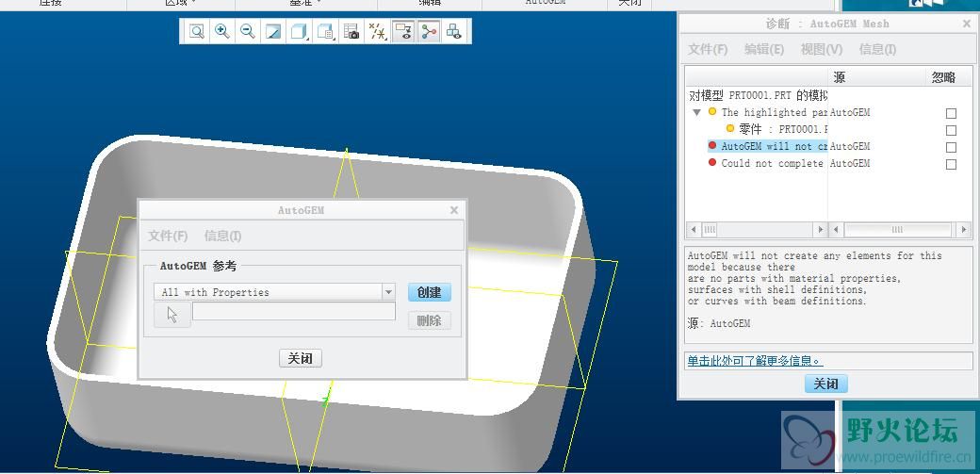Tick ignore checkbox for 'AutoGEM will not cr' row
Image resolution: width=980 pixels, height=474 pixels.
click(951, 147)
